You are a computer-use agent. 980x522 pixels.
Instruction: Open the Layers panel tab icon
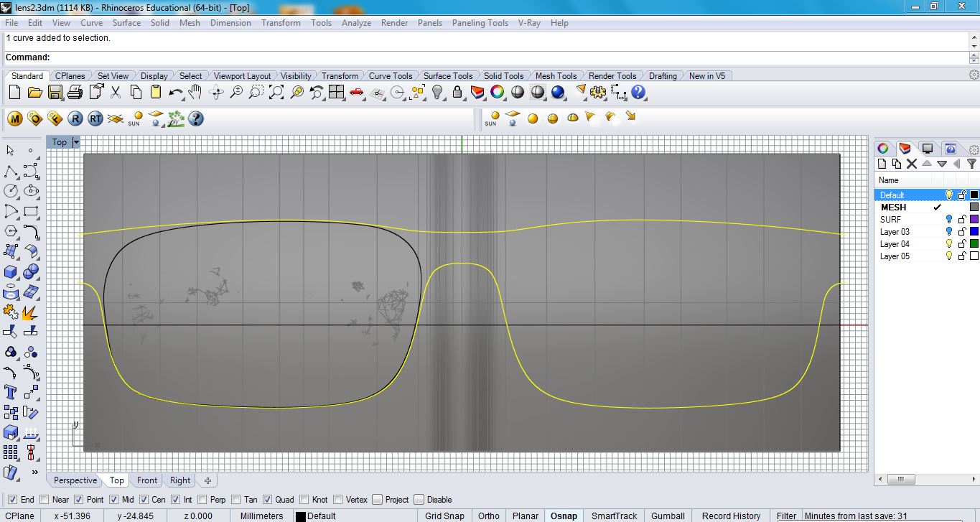pyautogui.click(x=905, y=149)
